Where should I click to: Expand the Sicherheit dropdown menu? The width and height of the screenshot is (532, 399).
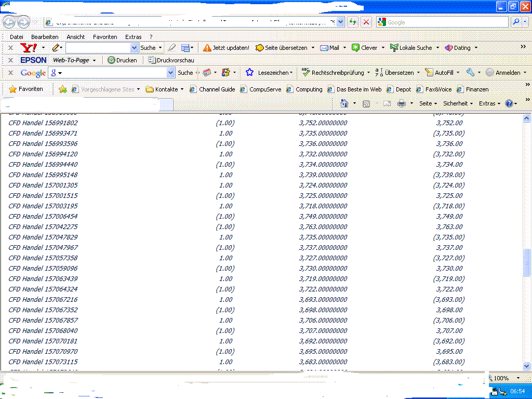tap(458, 103)
